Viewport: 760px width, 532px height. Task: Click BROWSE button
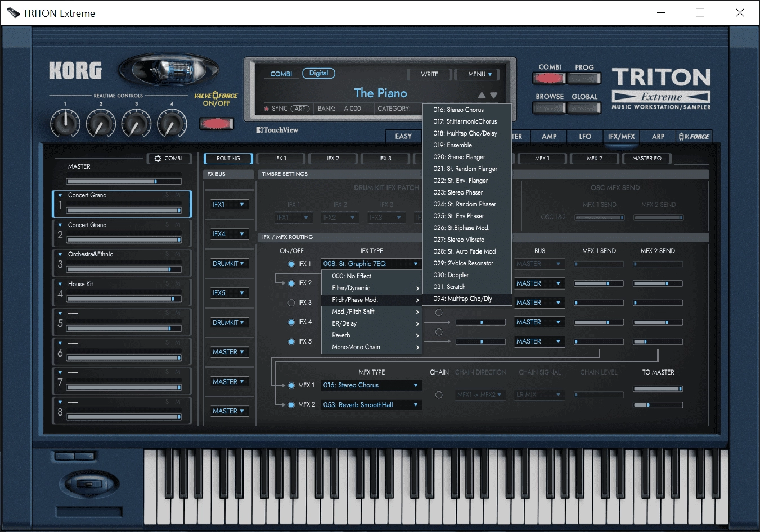(550, 107)
